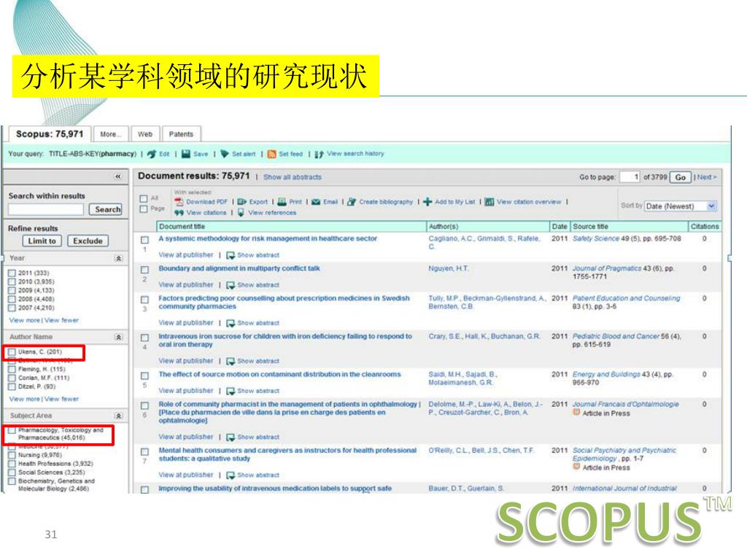This screenshot has height=560, width=747.
Task: Sort by Citations column header
Action: point(705,227)
